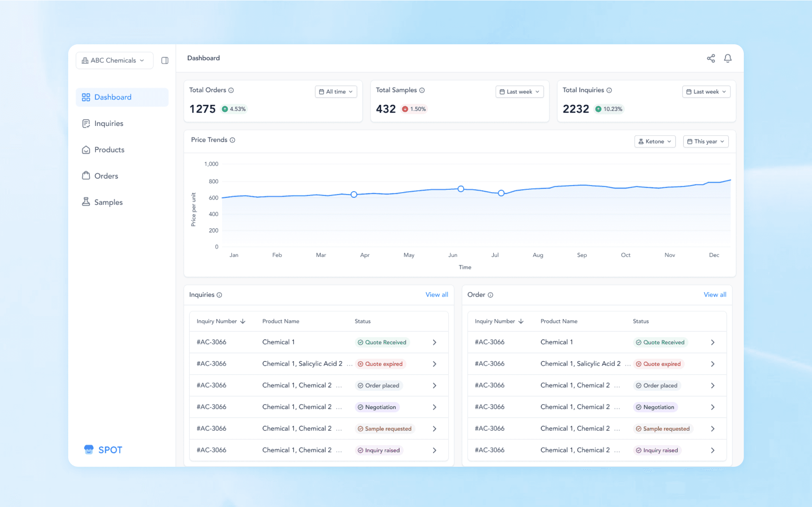Open All time filter on Total Orders

(336, 92)
